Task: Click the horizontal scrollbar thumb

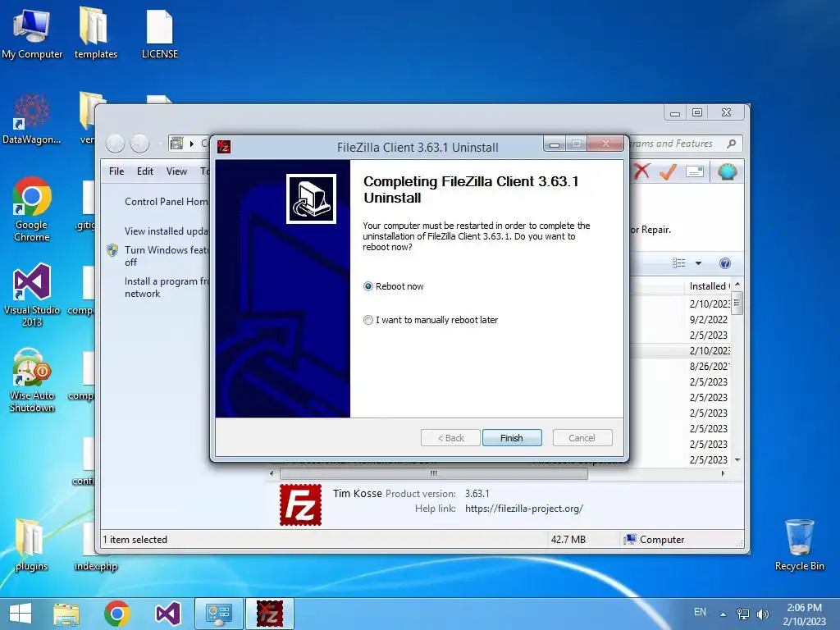Action: click(433, 473)
